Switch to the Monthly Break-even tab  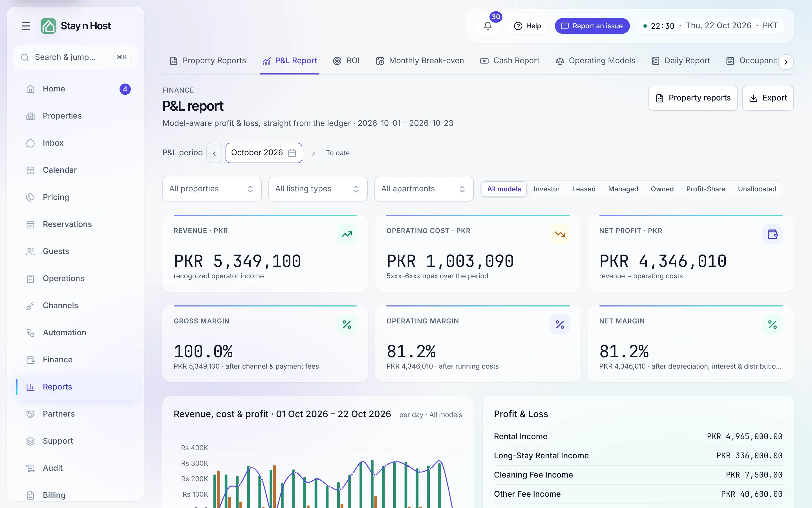pos(420,61)
